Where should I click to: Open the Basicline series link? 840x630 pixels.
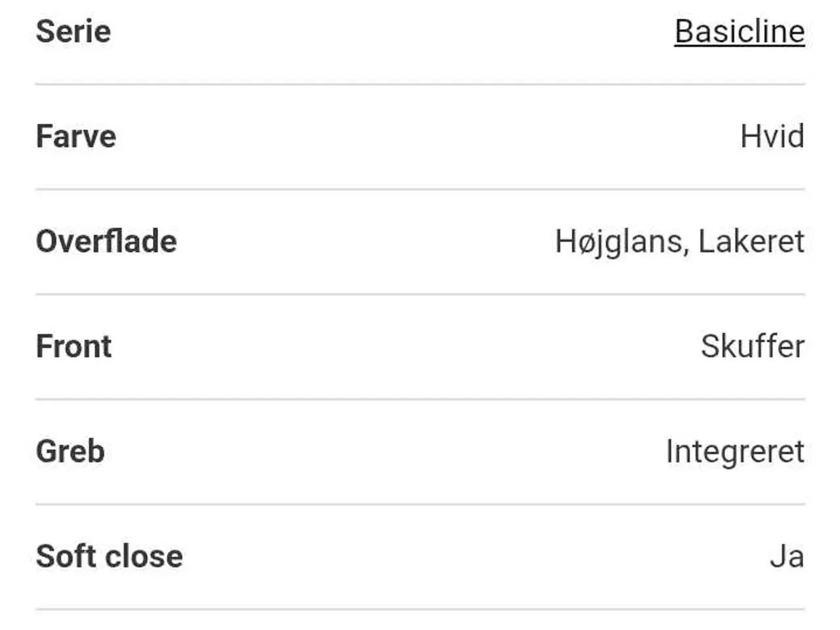[x=739, y=31]
